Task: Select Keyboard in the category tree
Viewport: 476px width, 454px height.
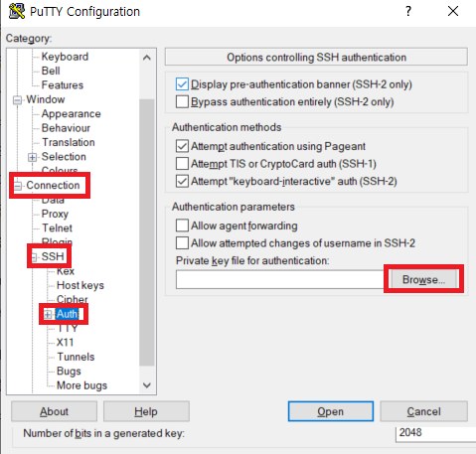Action: [65, 57]
